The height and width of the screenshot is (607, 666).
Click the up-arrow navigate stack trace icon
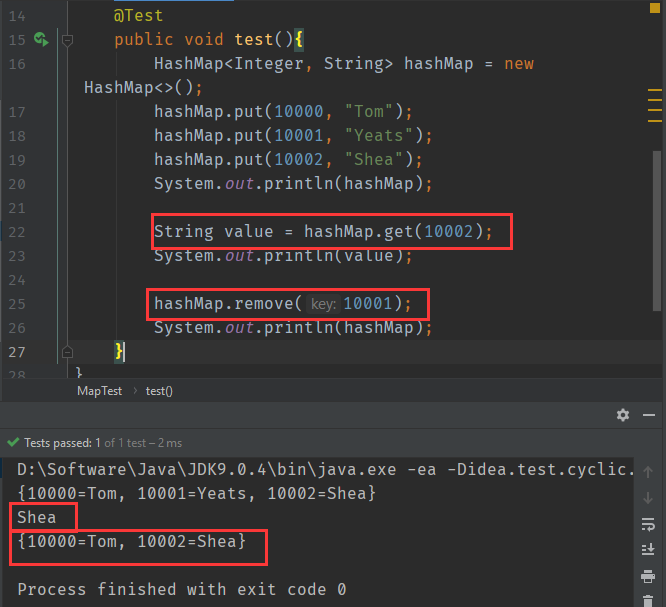pyautogui.click(x=648, y=472)
